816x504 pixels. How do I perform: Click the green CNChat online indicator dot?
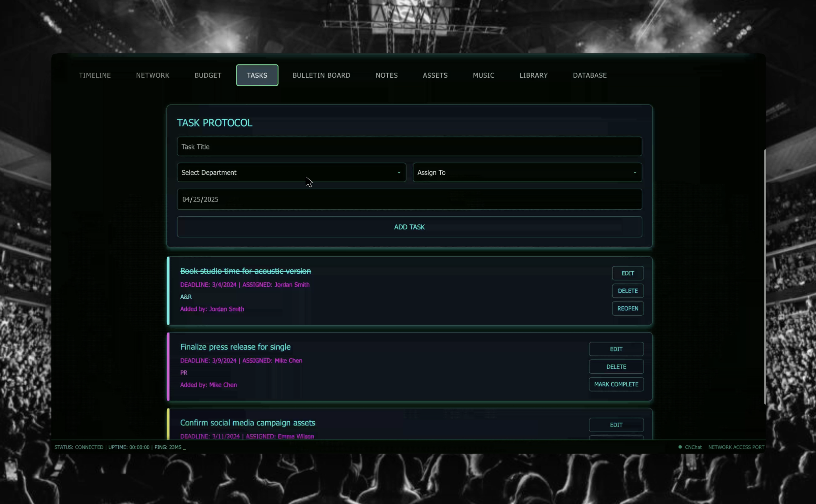tap(680, 447)
